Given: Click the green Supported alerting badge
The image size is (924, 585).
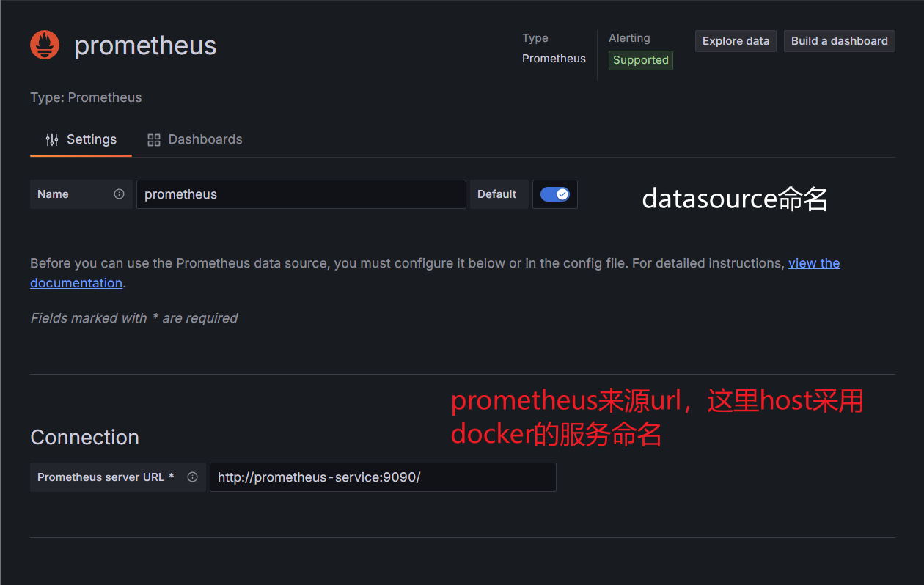Looking at the screenshot, I should pos(640,60).
